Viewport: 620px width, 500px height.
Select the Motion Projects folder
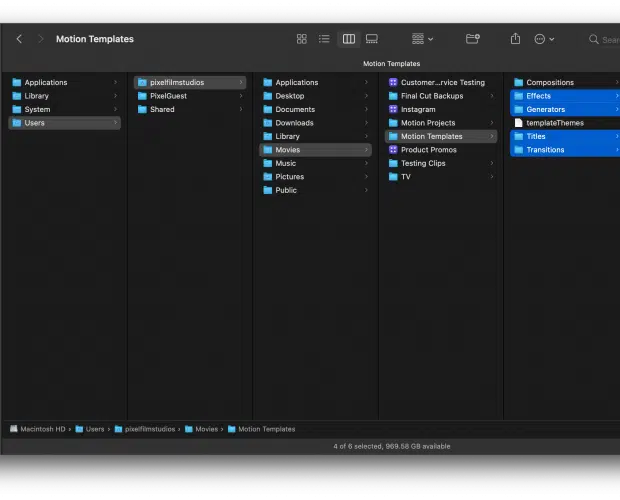pos(441,123)
